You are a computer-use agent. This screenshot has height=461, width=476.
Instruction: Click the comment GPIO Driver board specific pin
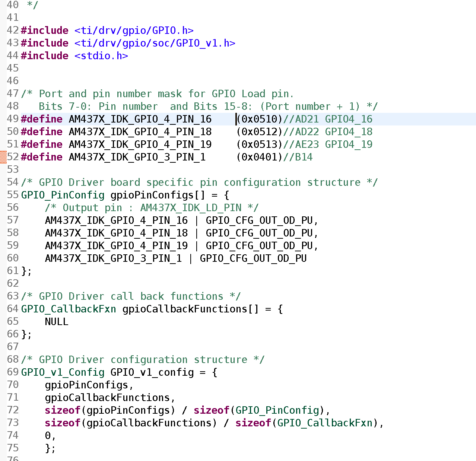(x=199, y=182)
